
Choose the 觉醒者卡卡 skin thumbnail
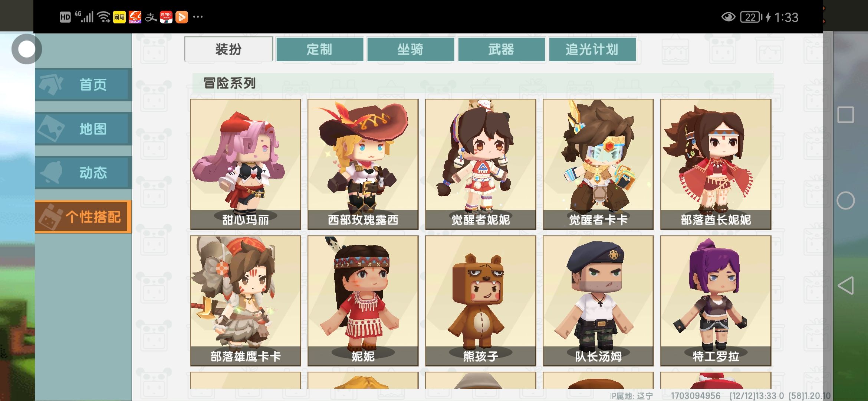(598, 164)
